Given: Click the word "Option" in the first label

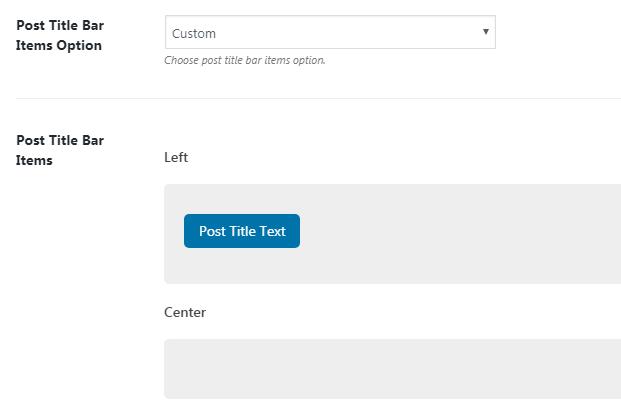Looking at the screenshot, I should pyautogui.click(x=79, y=45).
